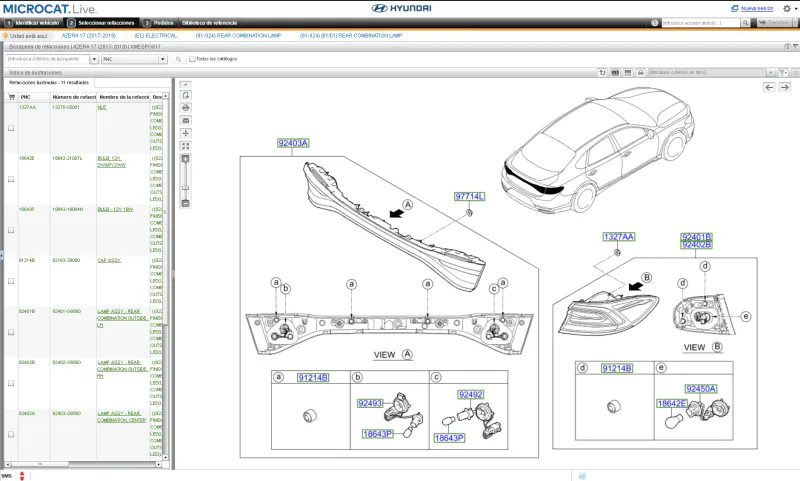Viewport: 800px width, 481px height.
Task: Click the magnifier search icon beside PNC
Action: point(178,59)
